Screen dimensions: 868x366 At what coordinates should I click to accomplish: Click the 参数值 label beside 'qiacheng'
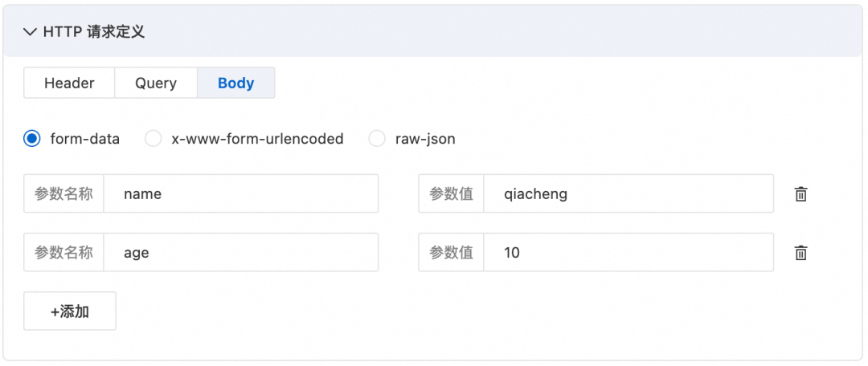click(451, 193)
